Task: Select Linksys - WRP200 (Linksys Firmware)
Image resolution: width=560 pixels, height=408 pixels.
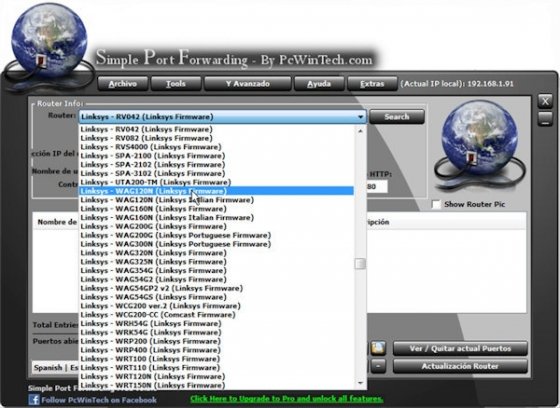Action: pyautogui.click(x=216, y=341)
